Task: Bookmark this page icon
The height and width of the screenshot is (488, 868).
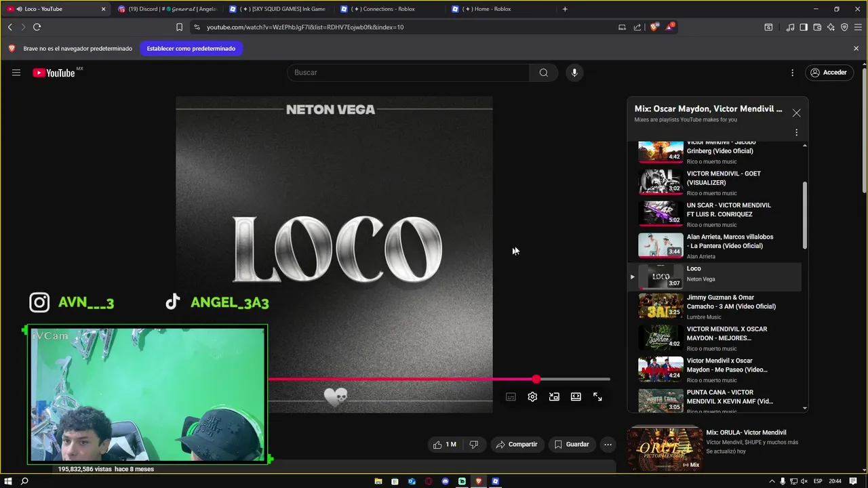Action: (179, 27)
